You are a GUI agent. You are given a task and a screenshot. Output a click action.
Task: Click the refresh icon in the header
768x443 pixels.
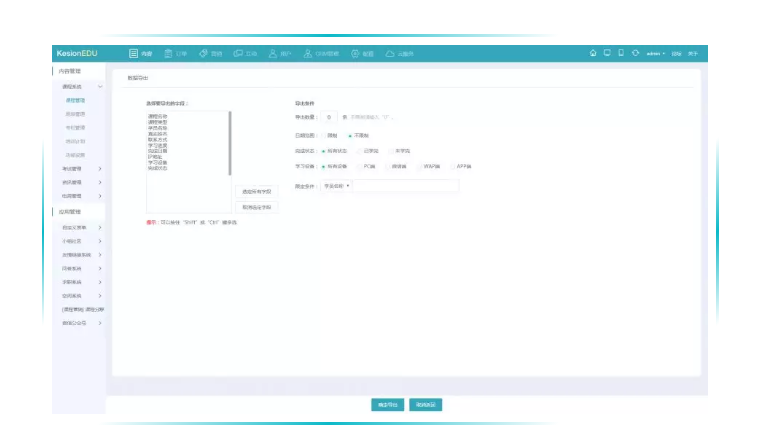click(636, 53)
